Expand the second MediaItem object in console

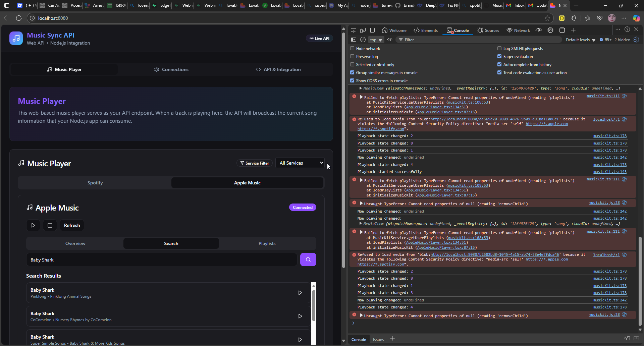tap(361, 224)
